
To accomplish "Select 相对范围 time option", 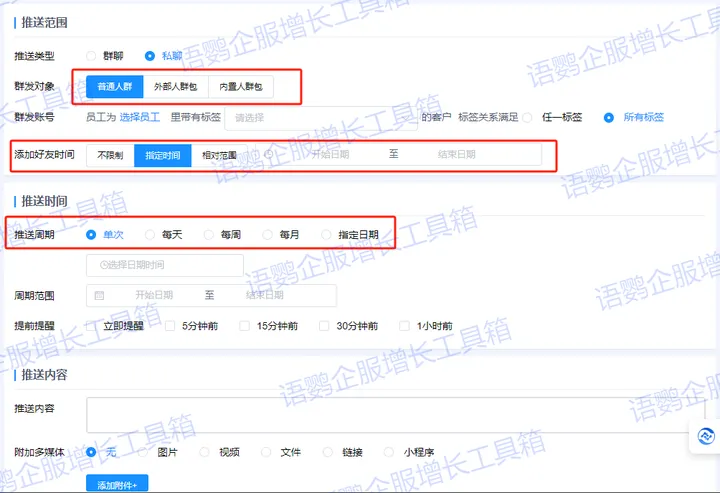I will [x=219, y=155].
